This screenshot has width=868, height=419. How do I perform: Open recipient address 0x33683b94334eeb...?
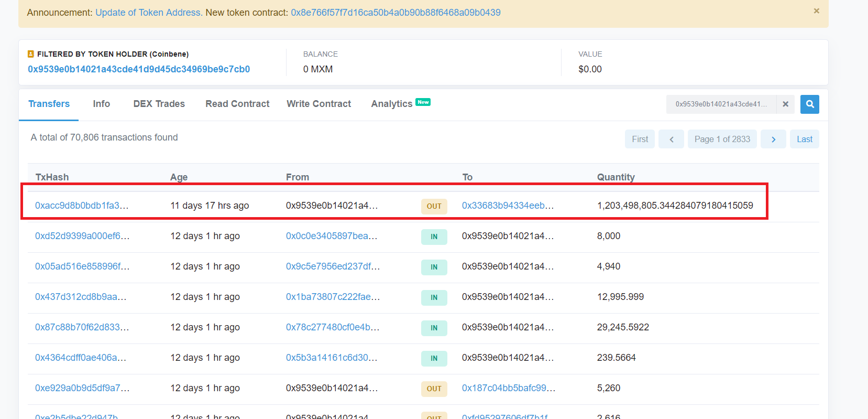508,206
